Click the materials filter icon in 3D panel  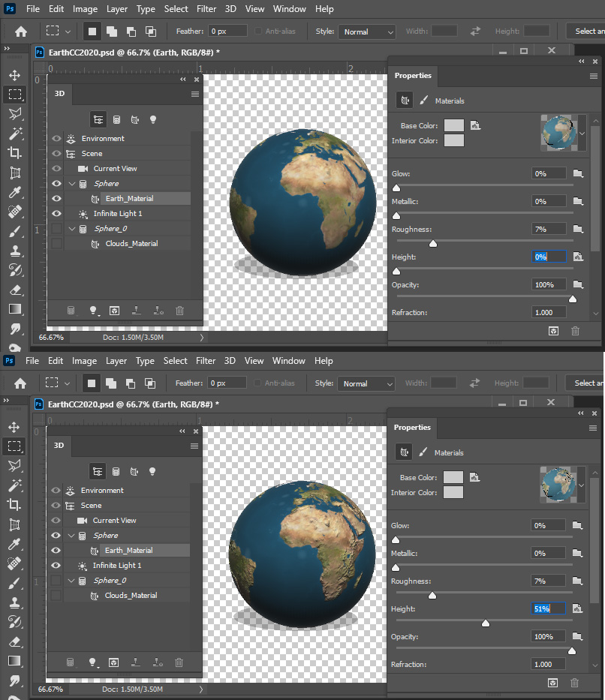point(134,119)
